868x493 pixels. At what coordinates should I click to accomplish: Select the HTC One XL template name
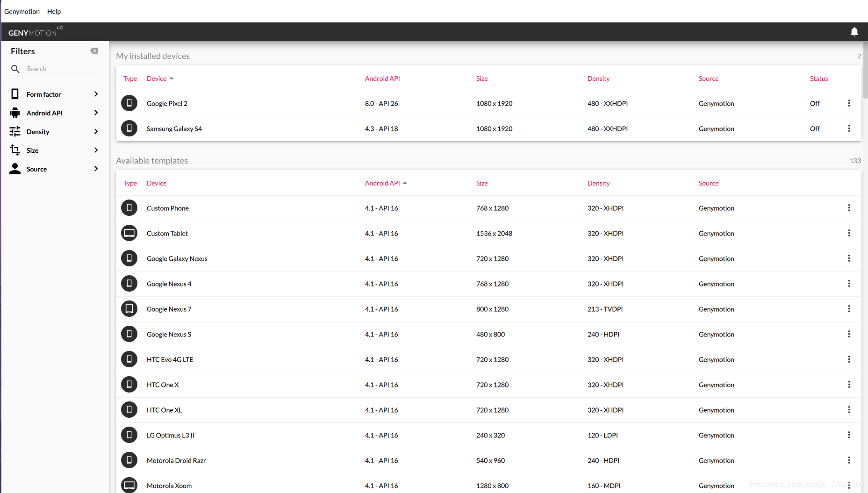pos(165,410)
